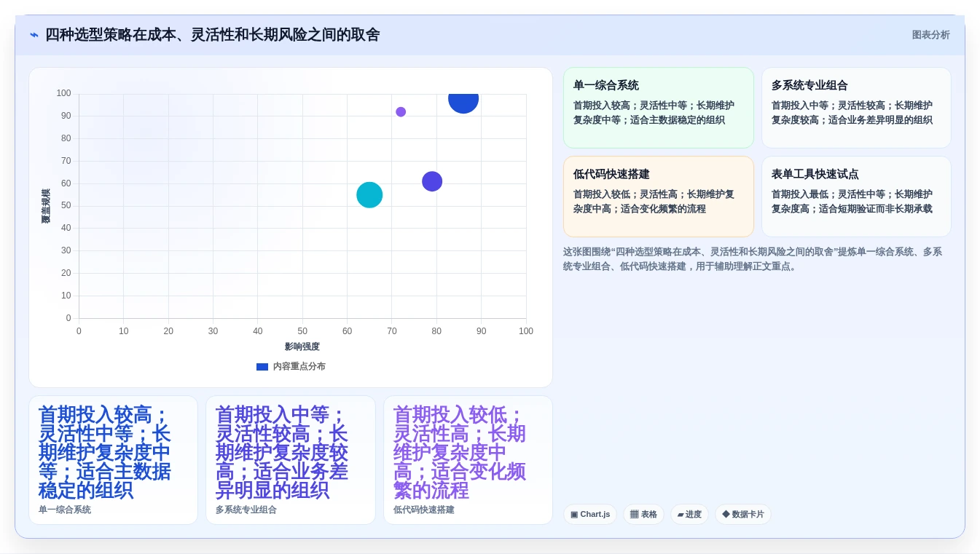Viewport: 980px width, 554px height.
Task: Click the 数据卡片 tag chip
Action: pos(743,515)
